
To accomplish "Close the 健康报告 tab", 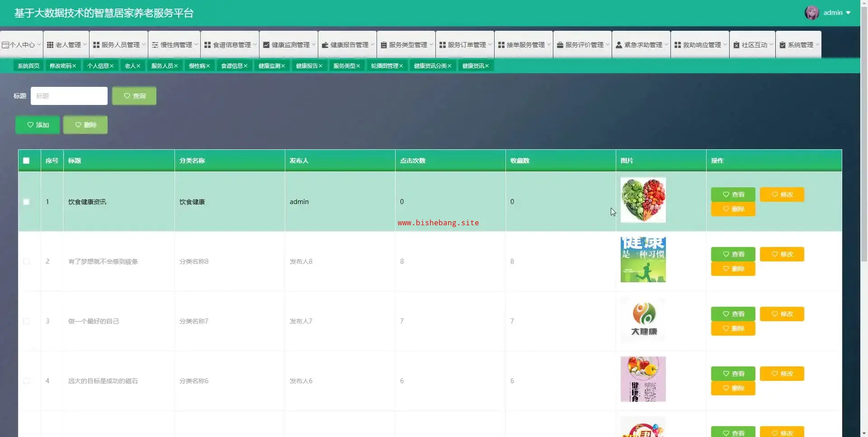I will [321, 66].
